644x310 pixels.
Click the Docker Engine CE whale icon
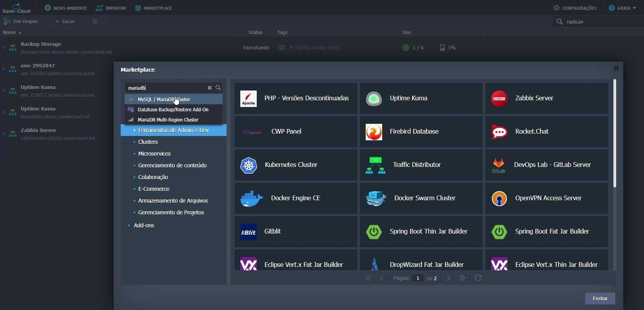pos(252,199)
